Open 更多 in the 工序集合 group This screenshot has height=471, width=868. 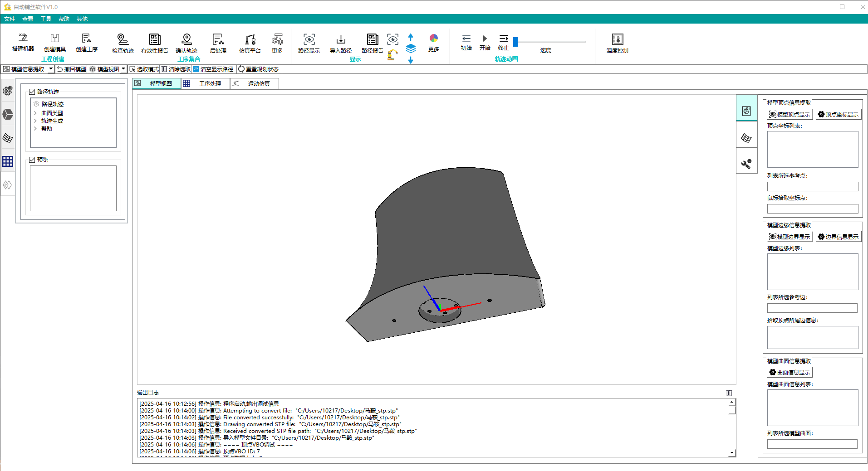(277, 43)
